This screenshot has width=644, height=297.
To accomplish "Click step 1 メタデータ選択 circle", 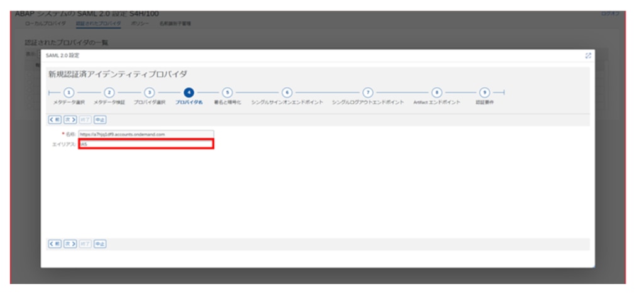I will click(x=69, y=92).
